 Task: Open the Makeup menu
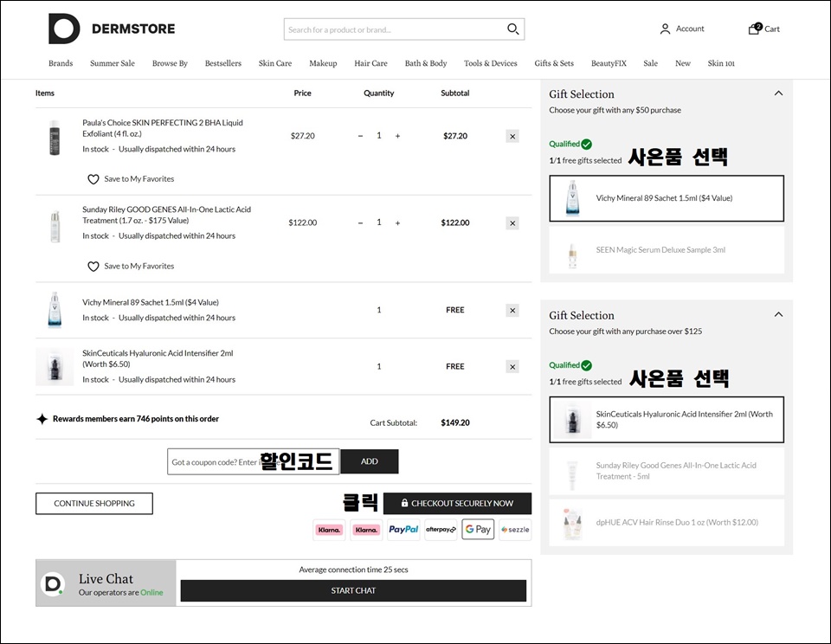tap(323, 63)
